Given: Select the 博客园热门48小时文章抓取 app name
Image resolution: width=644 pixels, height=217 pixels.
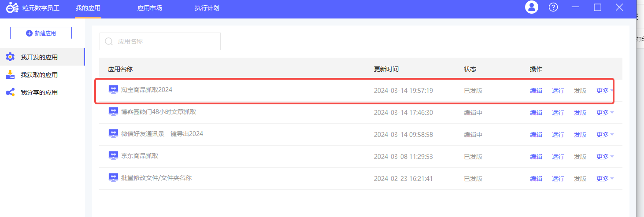Looking at the screenshot, I should coord(159,112).
